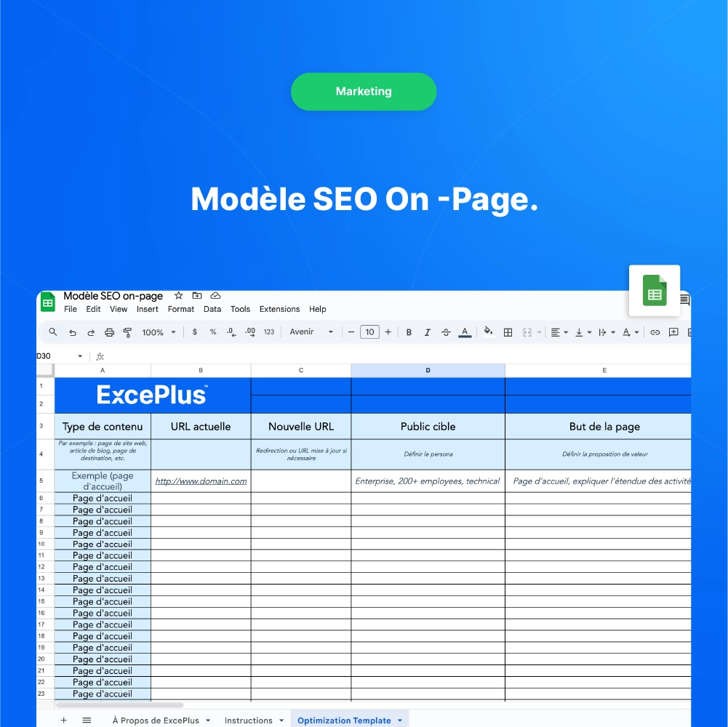Open the zoom level dropdown
Screen dimensions: 728x727
click(x=159, y=332)
